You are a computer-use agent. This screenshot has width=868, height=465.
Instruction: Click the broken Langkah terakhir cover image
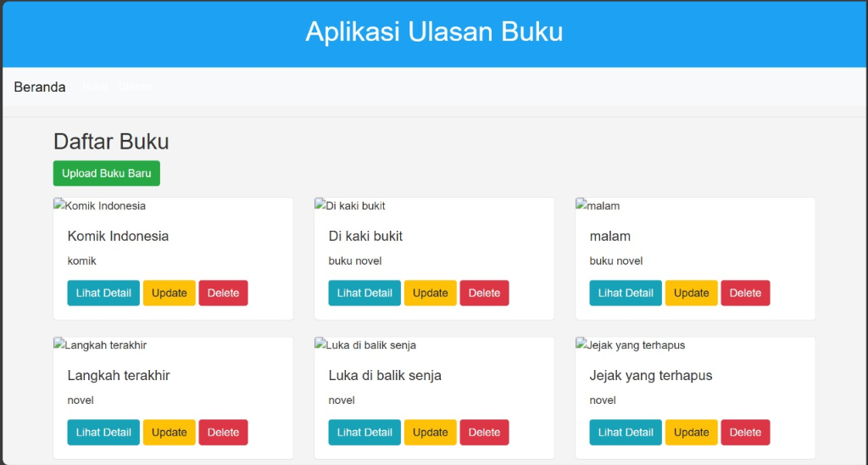click(100, 345)
